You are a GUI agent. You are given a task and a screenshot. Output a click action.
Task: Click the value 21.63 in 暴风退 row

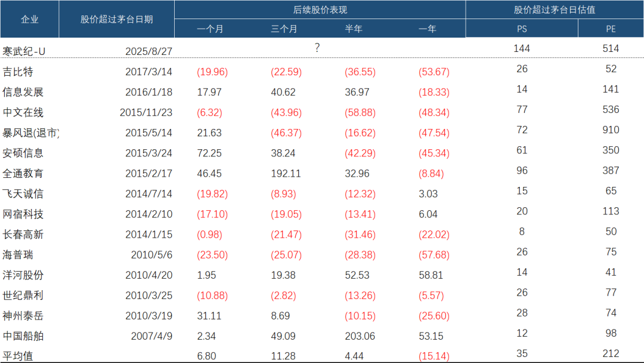(209, 133)
